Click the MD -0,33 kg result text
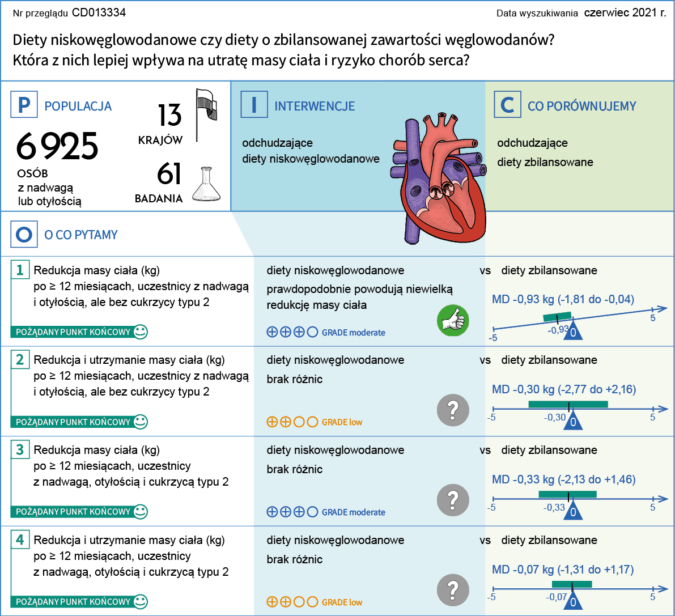675x616 pixels. (563, 479)
